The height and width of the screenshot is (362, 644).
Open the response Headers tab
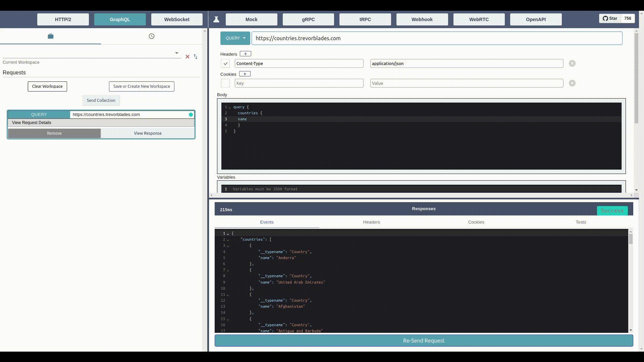371,222
